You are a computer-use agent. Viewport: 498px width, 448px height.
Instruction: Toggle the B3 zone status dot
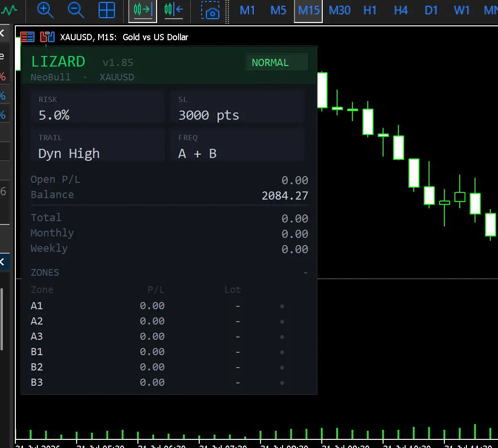[x=282, y=383]
